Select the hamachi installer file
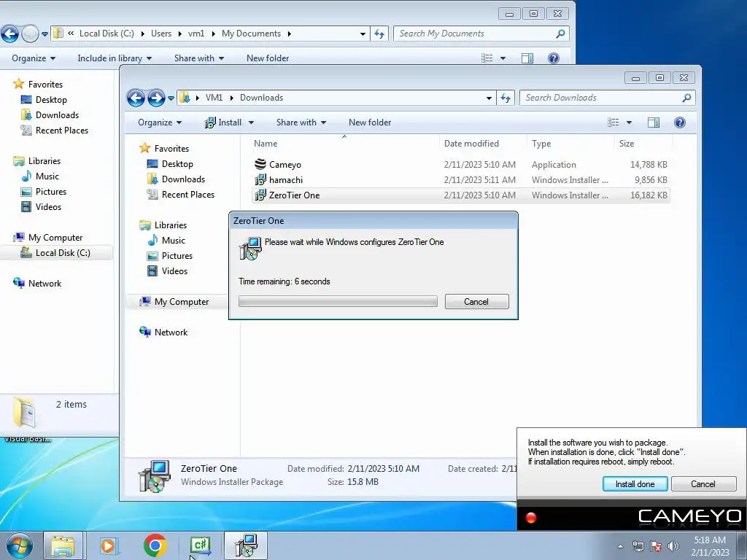The height and width of the screenshot is (560, 747). 286,180
